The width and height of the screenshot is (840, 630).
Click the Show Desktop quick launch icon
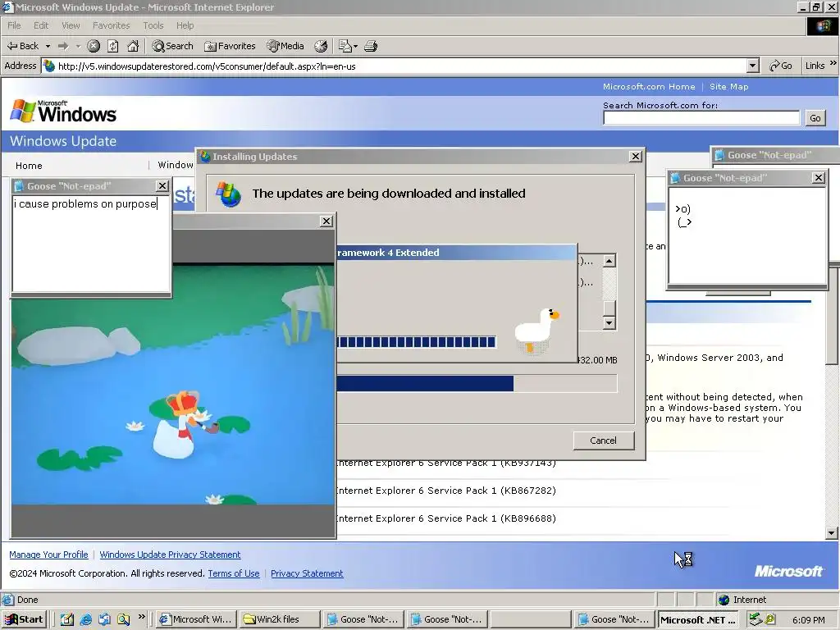point(67,619)
